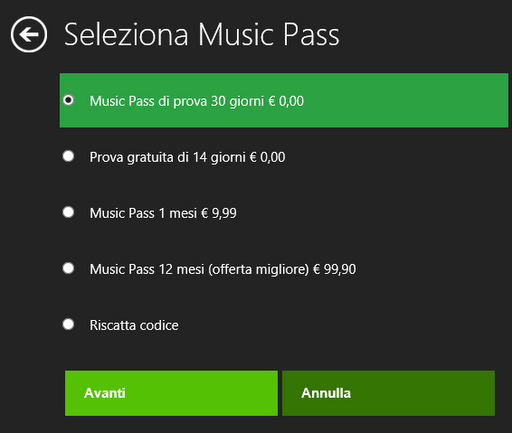
Task: Go back using the circled arrow icon
Action: (x=29, y=34)
